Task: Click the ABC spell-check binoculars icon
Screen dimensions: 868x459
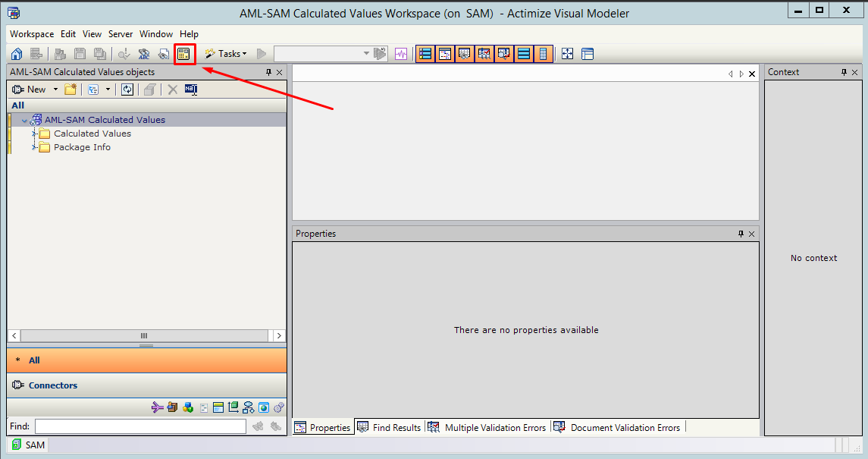Action: 144,54
